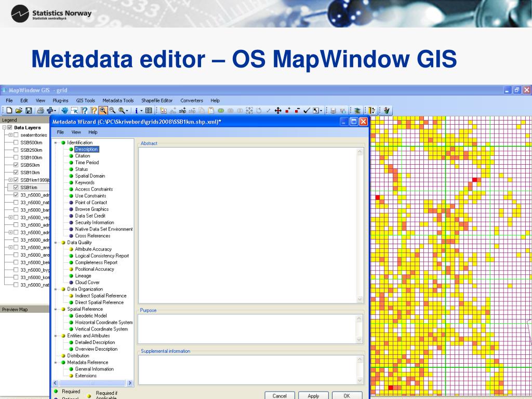Screen dimensions: 532x399
Task: Select the measuring ruler tool icon
Action: (372, 110)
